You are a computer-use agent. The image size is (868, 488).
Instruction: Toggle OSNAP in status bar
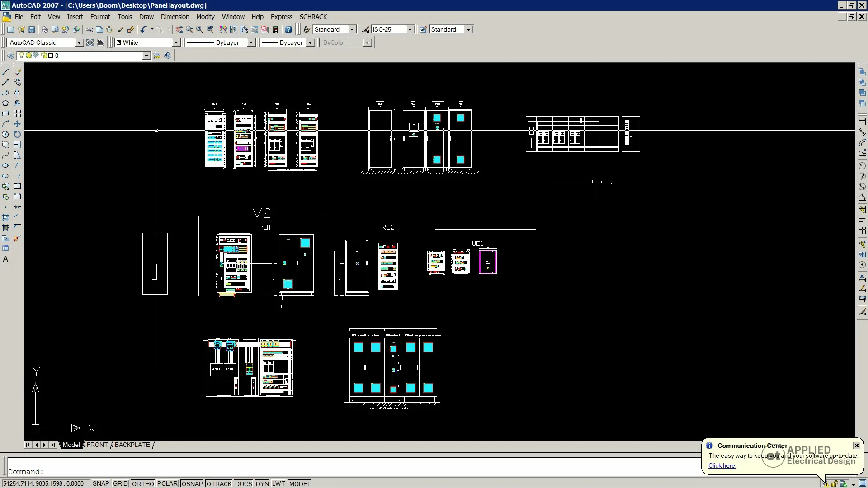192,483
